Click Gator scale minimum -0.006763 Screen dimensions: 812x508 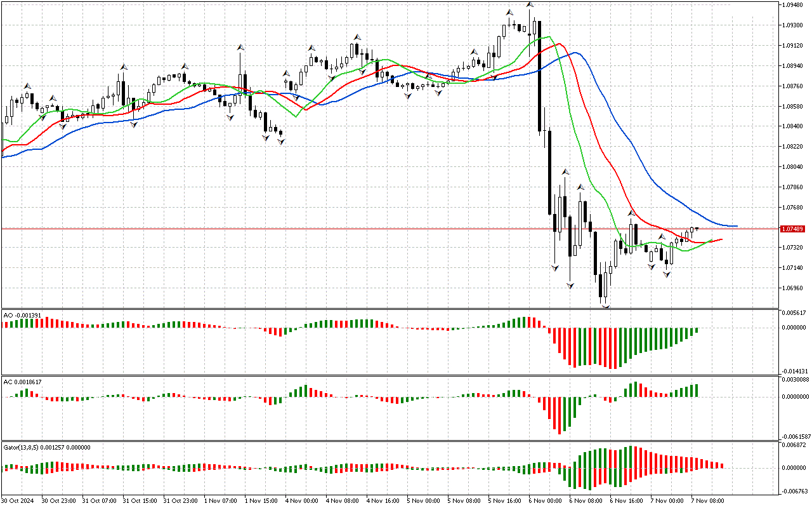[x=794, y=491]
